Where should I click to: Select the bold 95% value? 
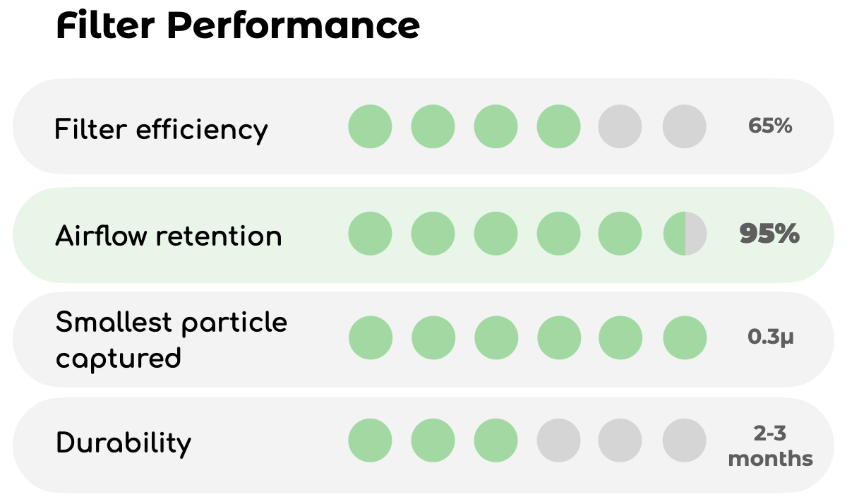769,233
